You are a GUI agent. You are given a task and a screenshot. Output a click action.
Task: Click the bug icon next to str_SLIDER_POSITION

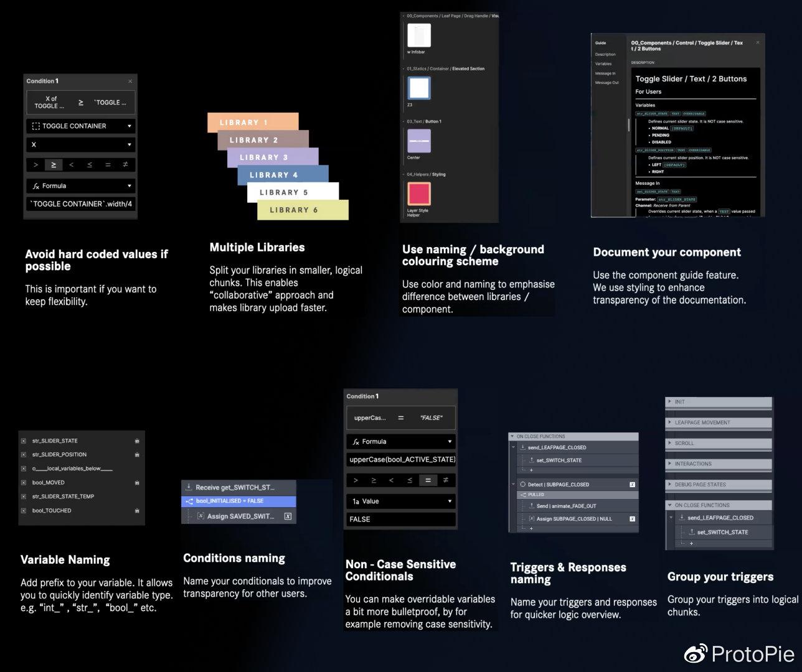click(x=137, y=455)
